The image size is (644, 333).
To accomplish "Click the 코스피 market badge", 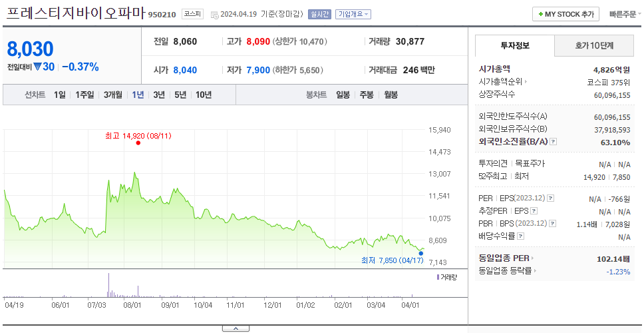I will click(193, 14).
